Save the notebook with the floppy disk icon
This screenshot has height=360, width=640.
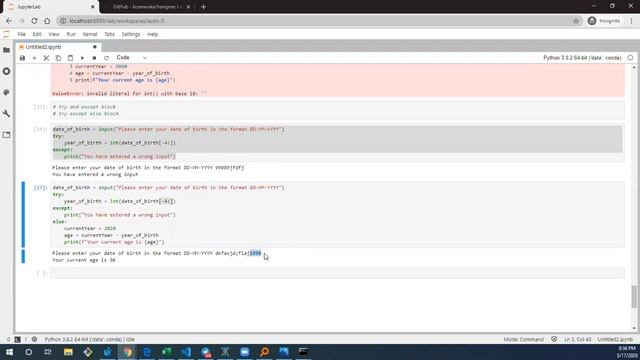click(x=22, y=58)
